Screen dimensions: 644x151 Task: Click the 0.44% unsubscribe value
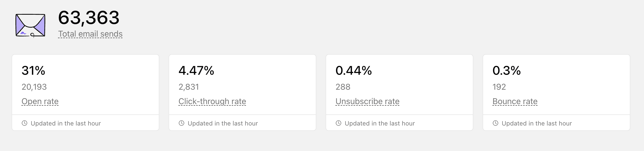click(353, 70)
